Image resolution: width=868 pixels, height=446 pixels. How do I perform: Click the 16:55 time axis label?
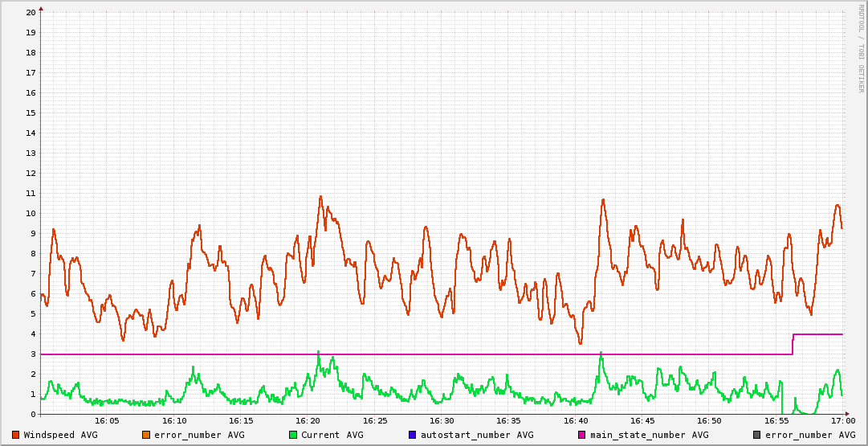coord(776,421)
